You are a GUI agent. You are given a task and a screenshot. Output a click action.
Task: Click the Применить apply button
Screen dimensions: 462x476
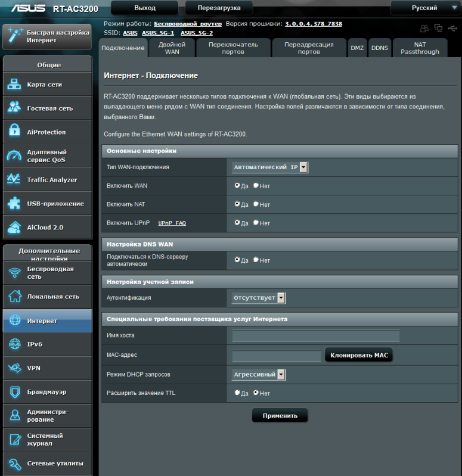(280, 416)
